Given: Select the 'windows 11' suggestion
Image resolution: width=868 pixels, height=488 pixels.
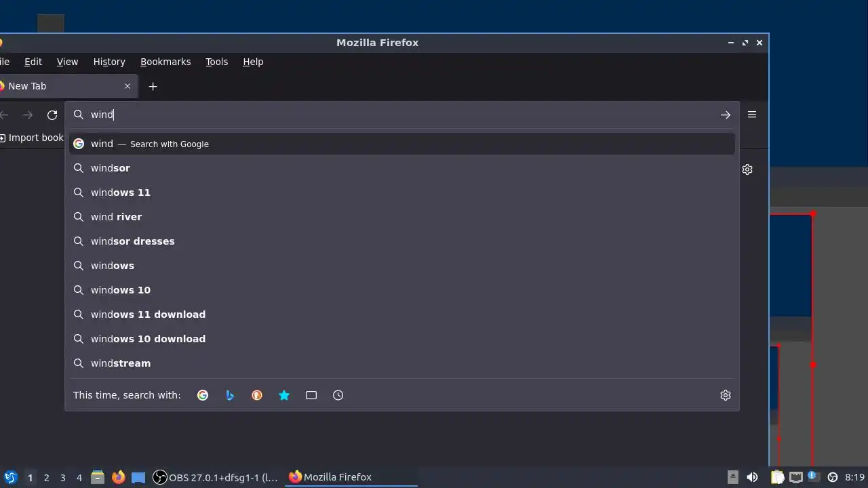Looking at the screenshot, I should (401, 192).
